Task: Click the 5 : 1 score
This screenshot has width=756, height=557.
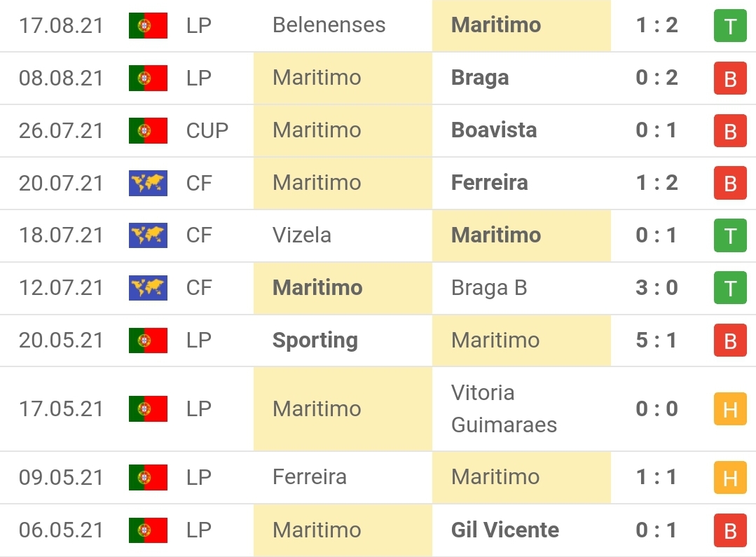Action: [x=657, y=341]
